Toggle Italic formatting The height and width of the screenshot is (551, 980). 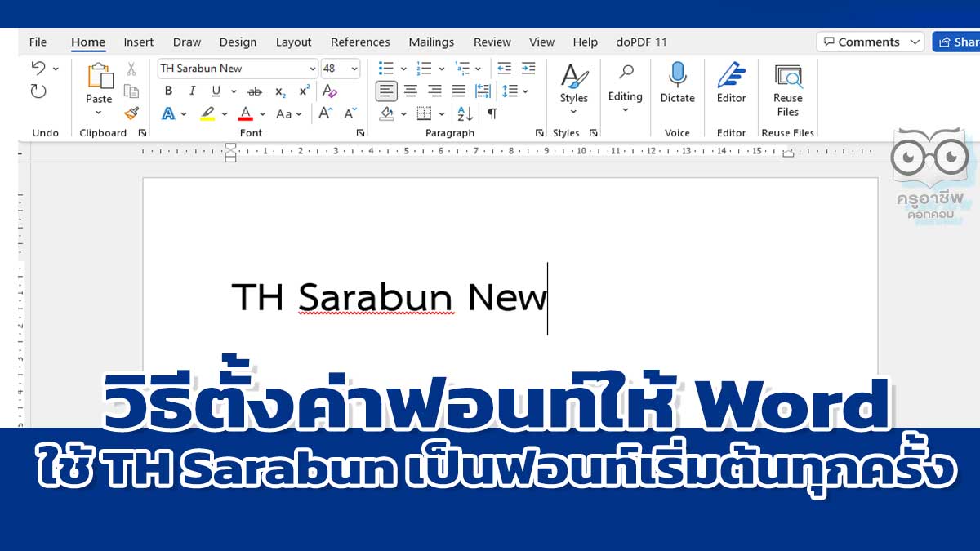point(192,91)
